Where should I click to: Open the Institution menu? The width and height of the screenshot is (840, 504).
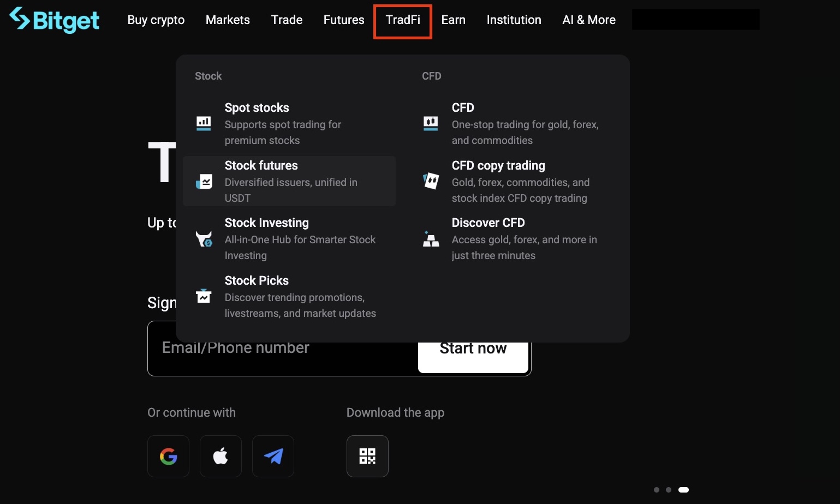514,20
